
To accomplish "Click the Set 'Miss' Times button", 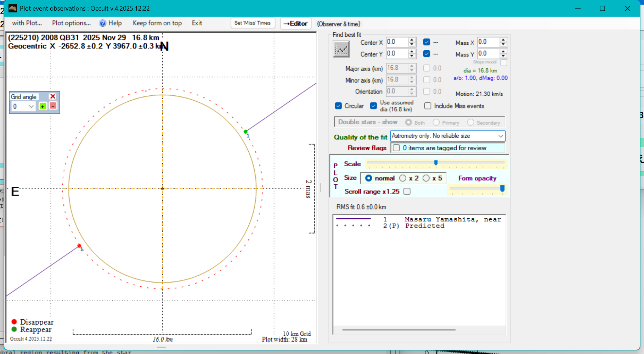I will pyautogui.click(x=252, y=23).
